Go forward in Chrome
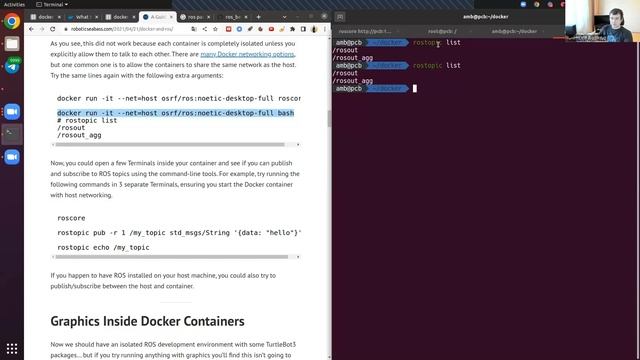This screenshot has width=640, height=360. [42, 29]
